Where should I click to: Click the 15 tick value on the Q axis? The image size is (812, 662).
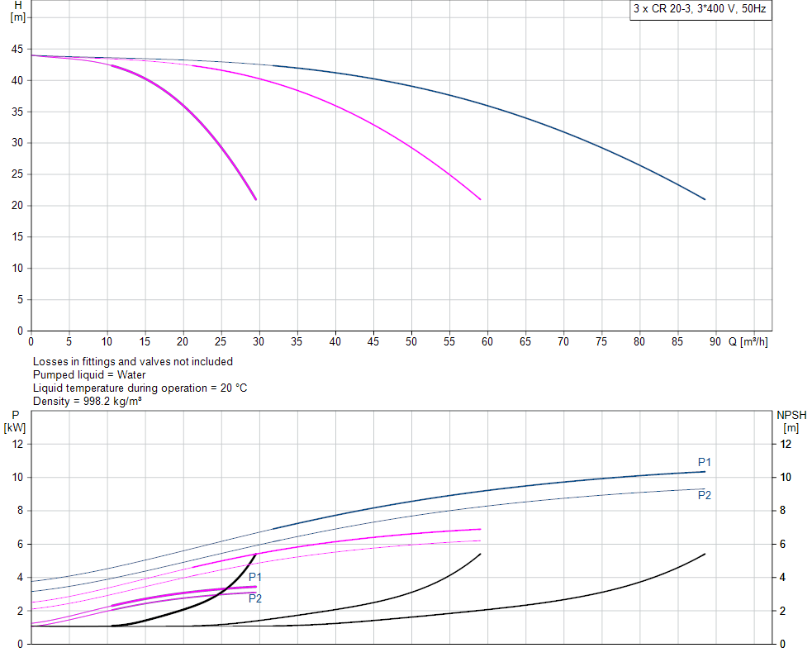click(x=145, y=342)
